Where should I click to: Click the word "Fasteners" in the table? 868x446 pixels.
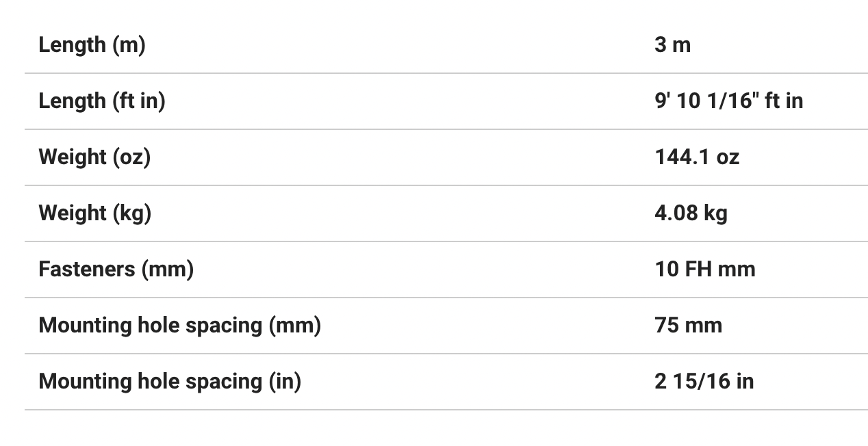pyautogui.click(x=87, y=270)
